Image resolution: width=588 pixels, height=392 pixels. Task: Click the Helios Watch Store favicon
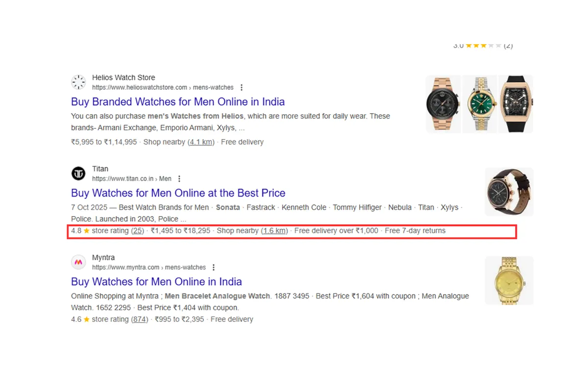[x=78, y=82]
